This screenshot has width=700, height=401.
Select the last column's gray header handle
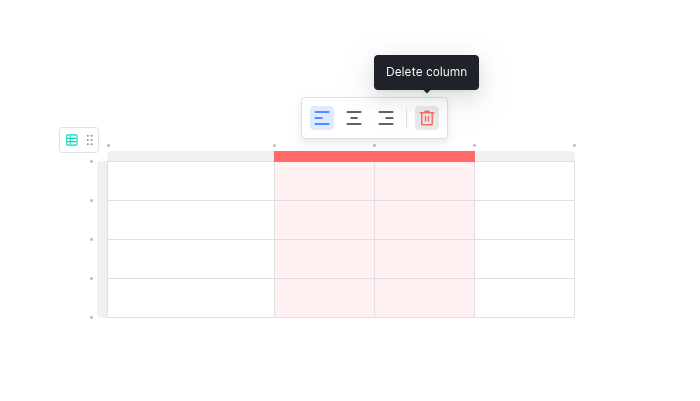[524, 156]
